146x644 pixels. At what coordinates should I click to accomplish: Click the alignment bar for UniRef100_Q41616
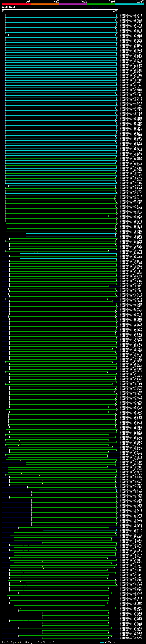(x=63, y=35)
